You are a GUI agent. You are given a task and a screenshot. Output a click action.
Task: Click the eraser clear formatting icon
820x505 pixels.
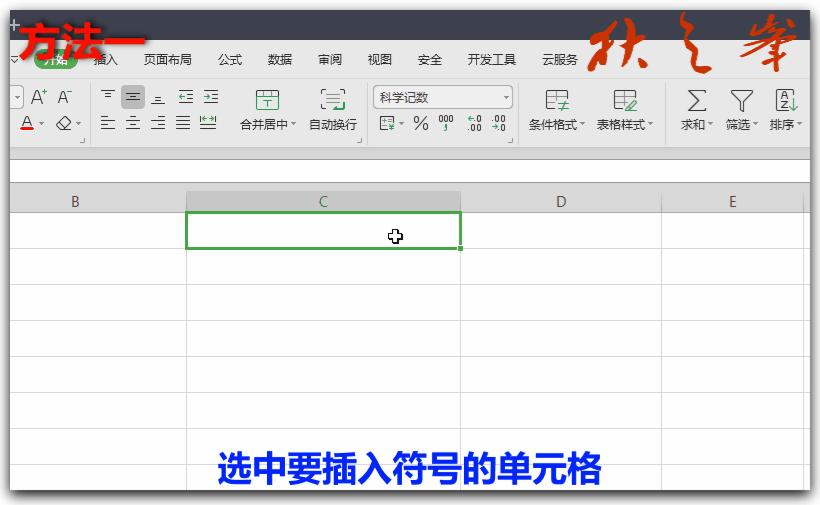(x=64, y=123)
